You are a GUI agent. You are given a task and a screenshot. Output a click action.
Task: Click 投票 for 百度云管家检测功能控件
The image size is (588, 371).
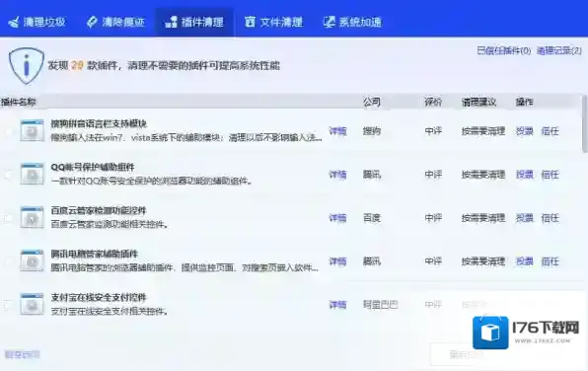[x=524, y=218]
